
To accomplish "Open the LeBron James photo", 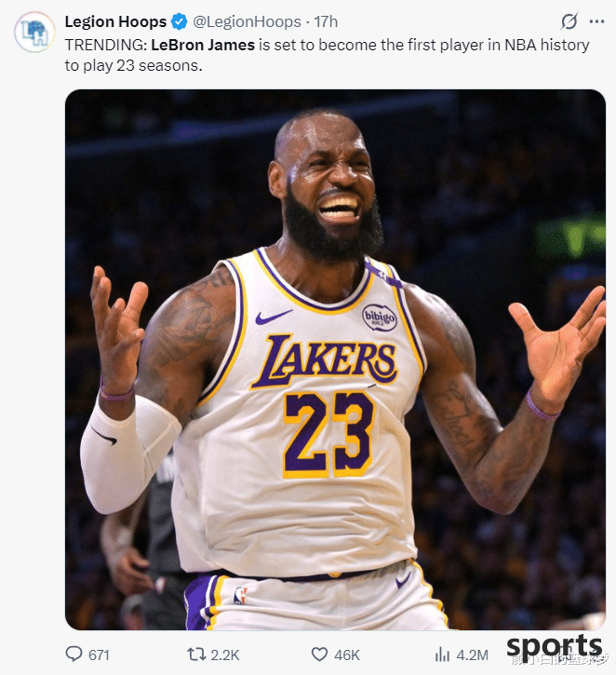I will (335, 360).
